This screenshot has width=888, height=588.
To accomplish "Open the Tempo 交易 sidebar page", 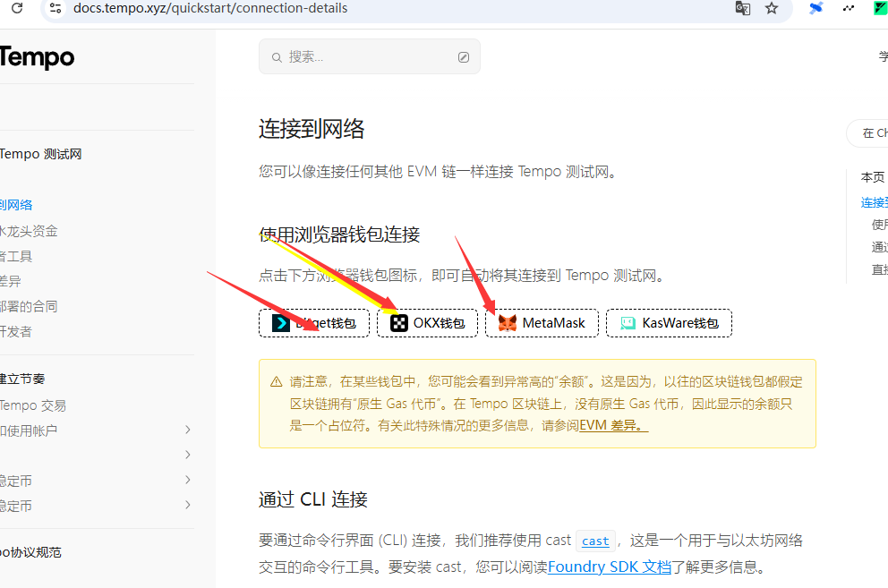I will click(x=33, y=405).
